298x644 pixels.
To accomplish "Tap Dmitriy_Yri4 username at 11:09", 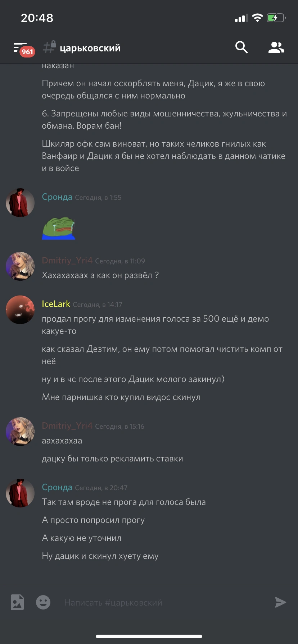I will click(x=67, y=261).
